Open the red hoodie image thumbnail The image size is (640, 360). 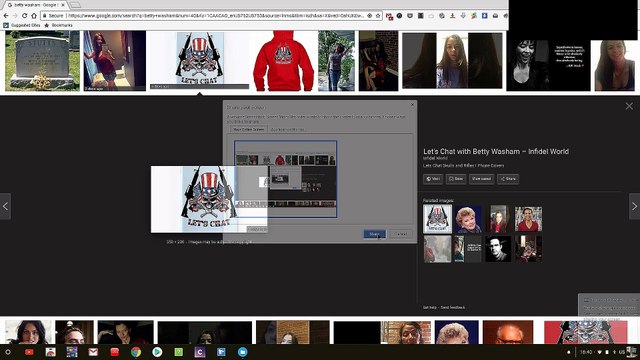point(284,61)
